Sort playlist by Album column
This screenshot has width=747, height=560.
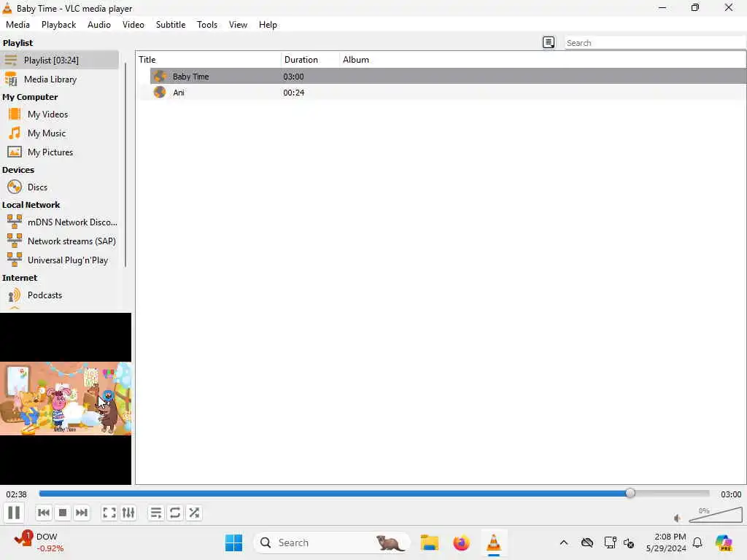pyautogui.click(x=543, y=60)
